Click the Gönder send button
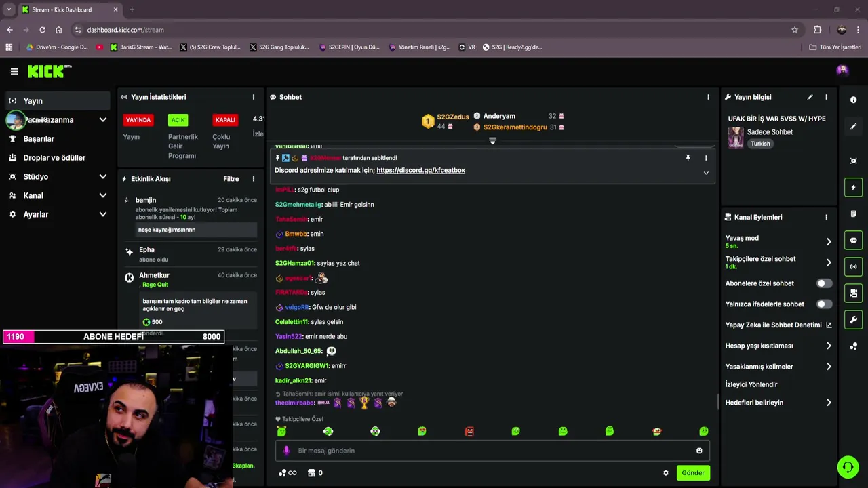Screen dimensions: 868x488 click(x=692, y=473)
